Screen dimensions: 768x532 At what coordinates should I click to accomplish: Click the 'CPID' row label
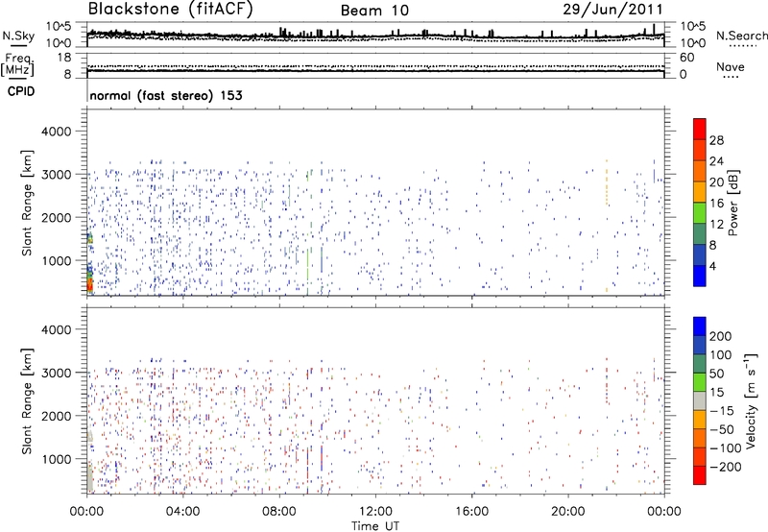[21, 91]
